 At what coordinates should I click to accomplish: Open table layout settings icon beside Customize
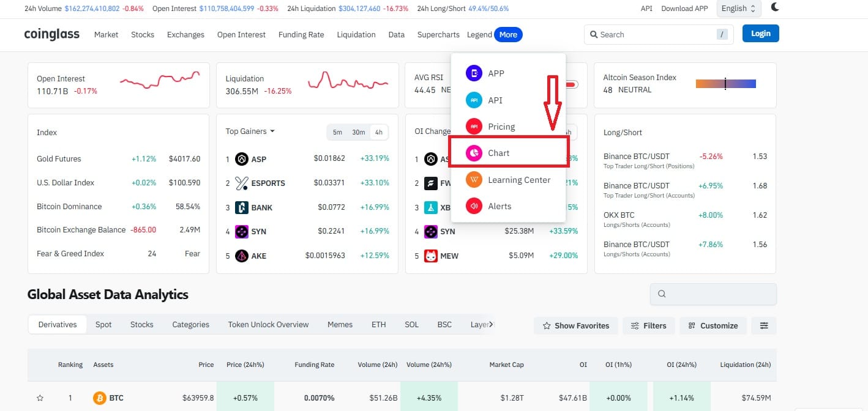(764, 325)
